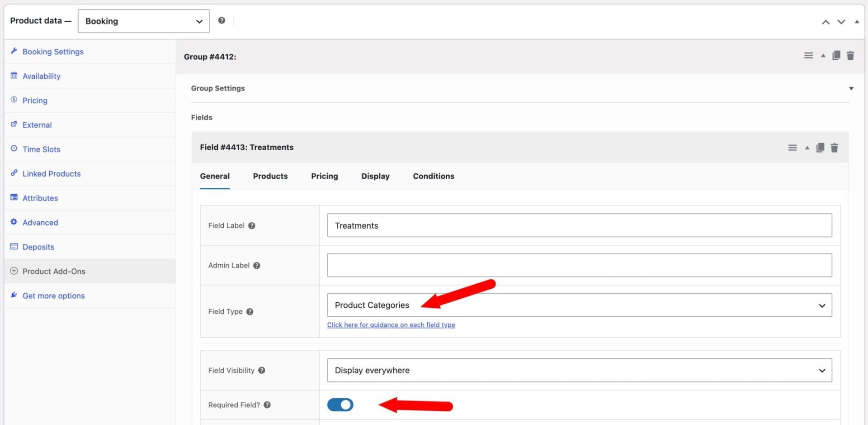This screenshot has height=425, width=868.
Task: Click the Field Label input with Treatments
Action: [x=579, y=225]
